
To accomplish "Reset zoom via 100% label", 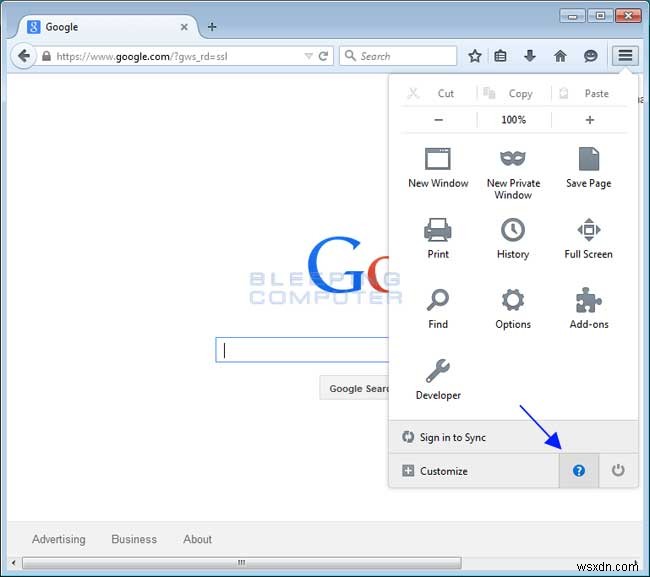I will 514,120.
